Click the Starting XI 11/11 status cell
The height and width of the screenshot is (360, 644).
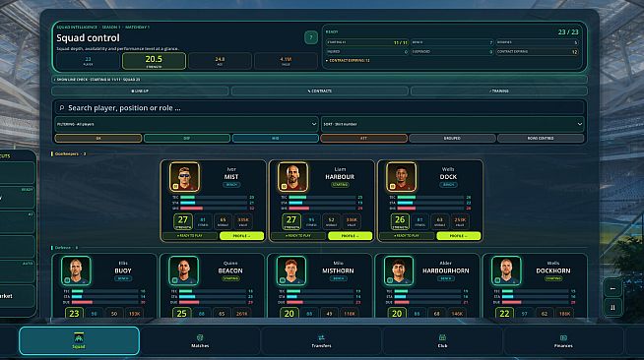(x=367, y=42)
